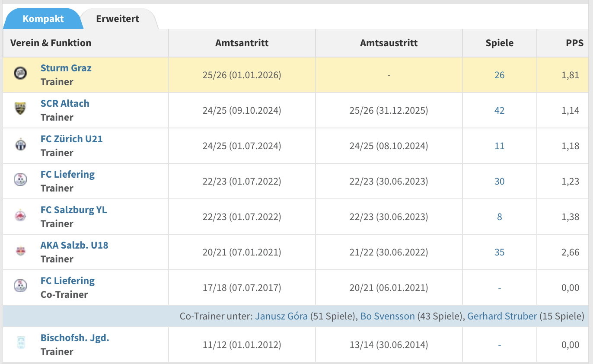Click the PPS value 1,14
Viewport: 593px width, 364px height.
click(571, 111)
